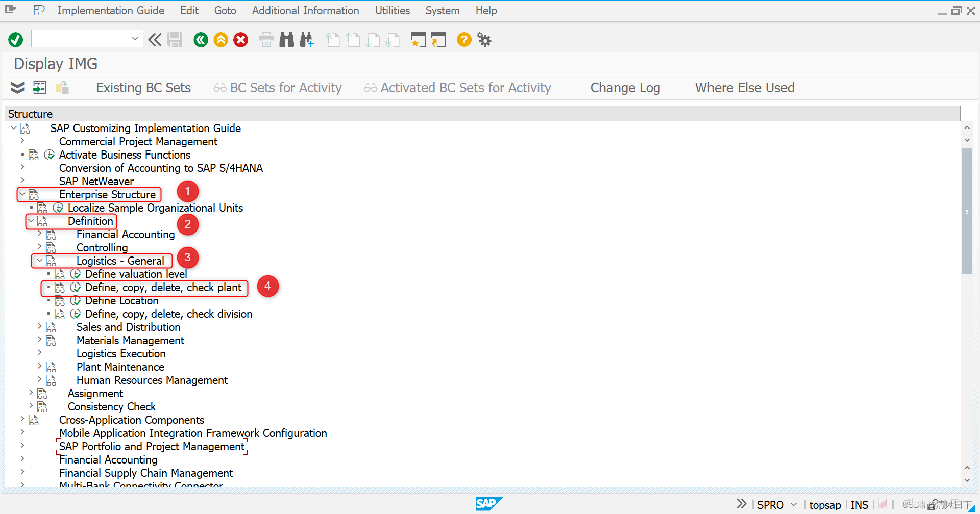Click the green Back arrow icon
This screenshot has height=514, width=980.
tap(201, 40)
